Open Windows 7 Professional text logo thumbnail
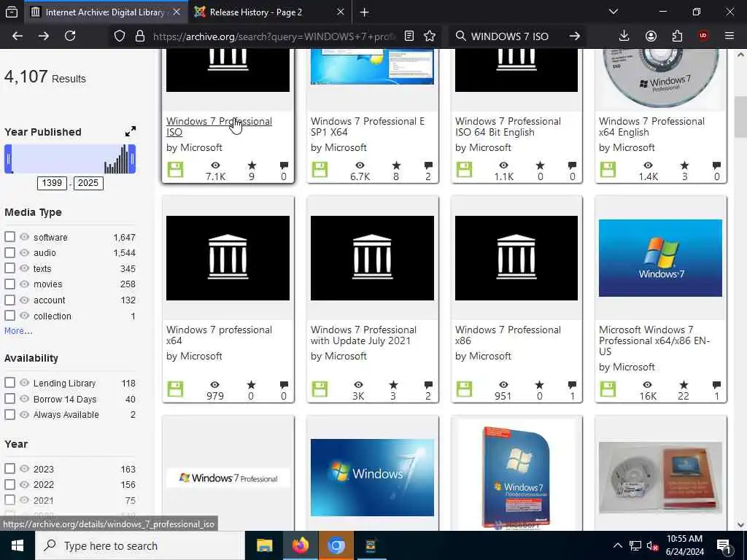 pyautogui.click(x=228, y=478)
